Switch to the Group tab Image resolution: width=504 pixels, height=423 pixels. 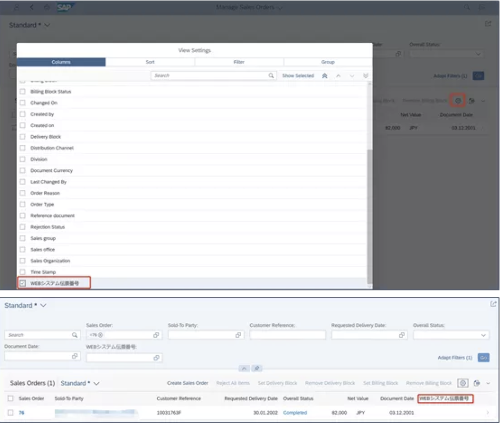pos(328,62)
